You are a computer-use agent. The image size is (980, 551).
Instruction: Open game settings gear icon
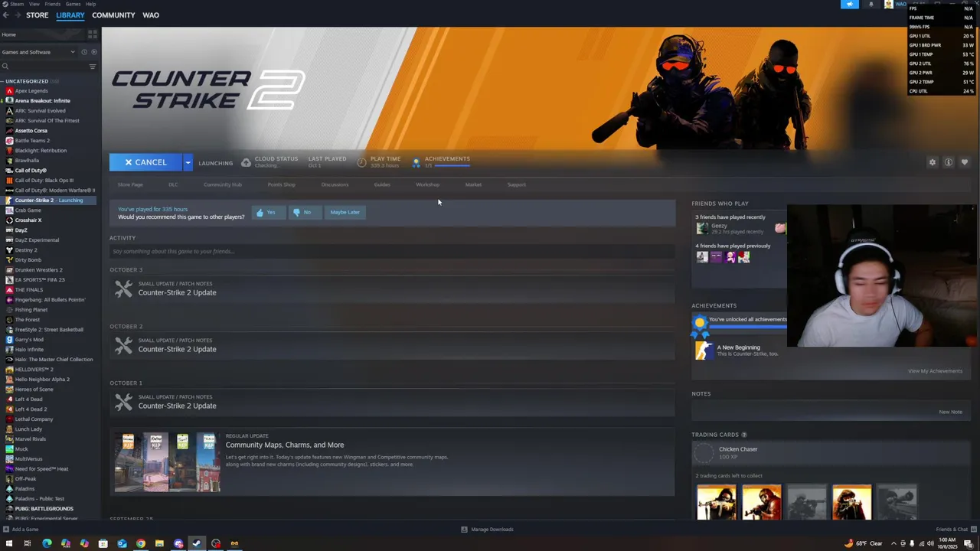click(x=933, y=162)
